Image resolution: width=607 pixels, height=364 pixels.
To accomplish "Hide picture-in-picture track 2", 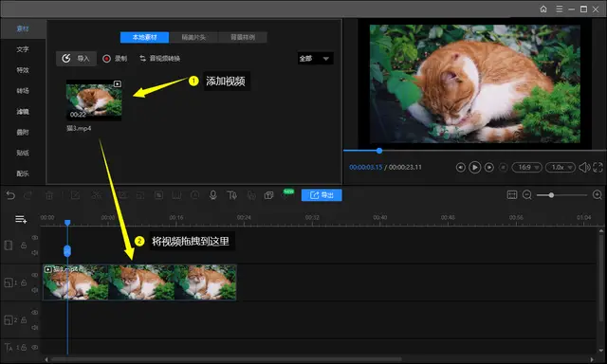I will tap(35, 312).
